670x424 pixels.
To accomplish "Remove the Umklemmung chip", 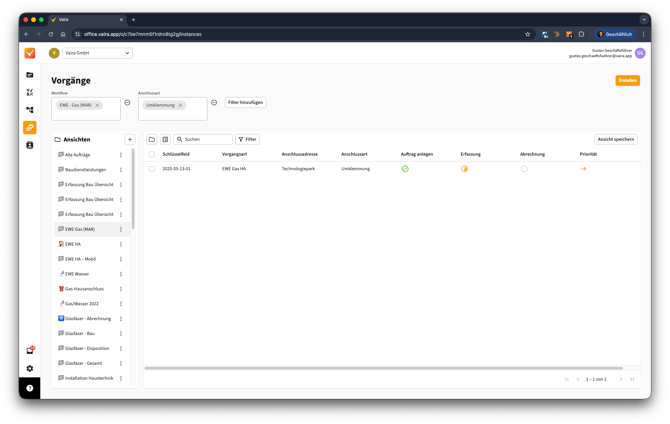I will click(181, 105).
